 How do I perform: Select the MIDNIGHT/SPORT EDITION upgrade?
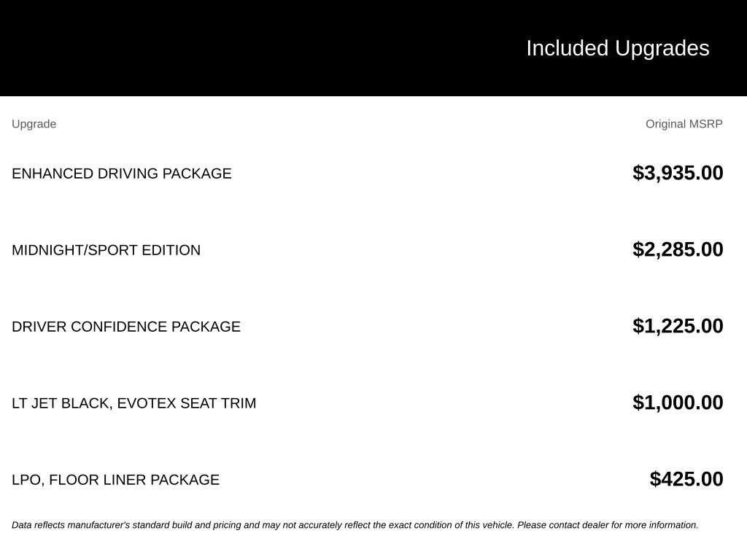click(106, 250)
